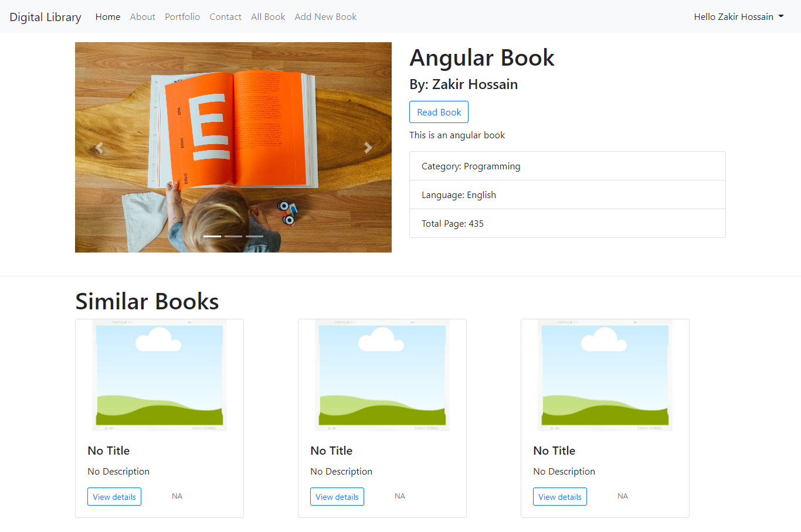Click the Category: Programming list row

[567, 166]
